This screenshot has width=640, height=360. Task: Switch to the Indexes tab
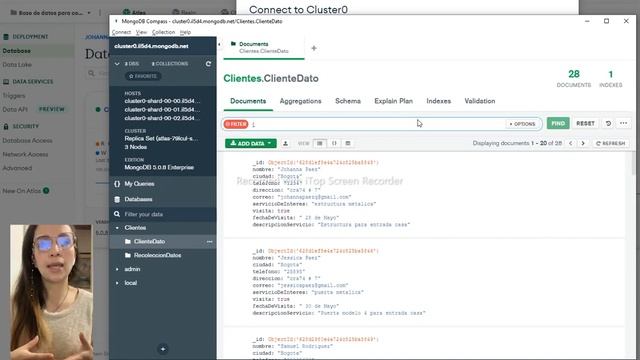[x=438, y=101]
